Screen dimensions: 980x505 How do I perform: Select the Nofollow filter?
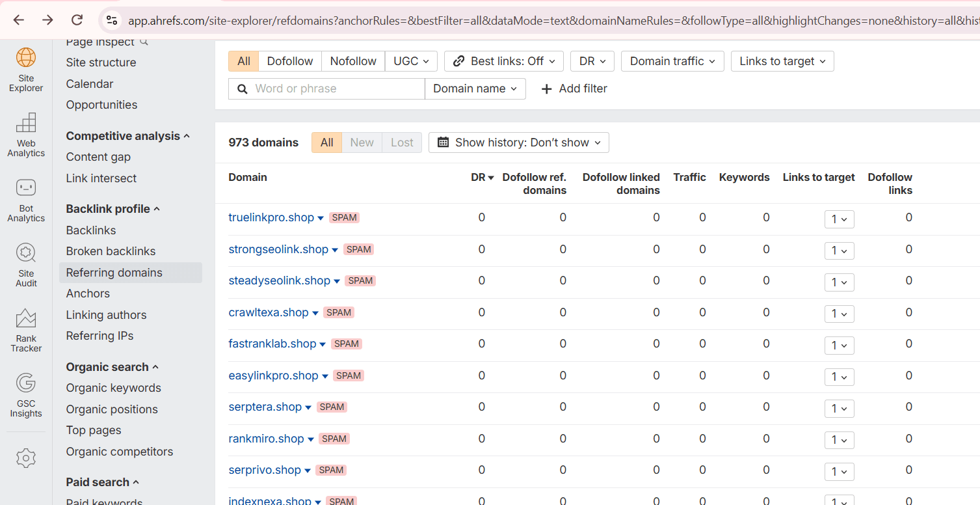coord(353,61)
